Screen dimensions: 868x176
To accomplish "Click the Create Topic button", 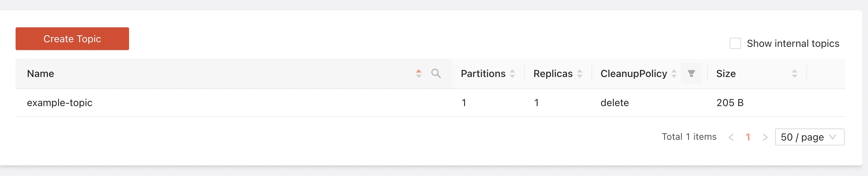I will pyautogui.click(x=72, y=39).
